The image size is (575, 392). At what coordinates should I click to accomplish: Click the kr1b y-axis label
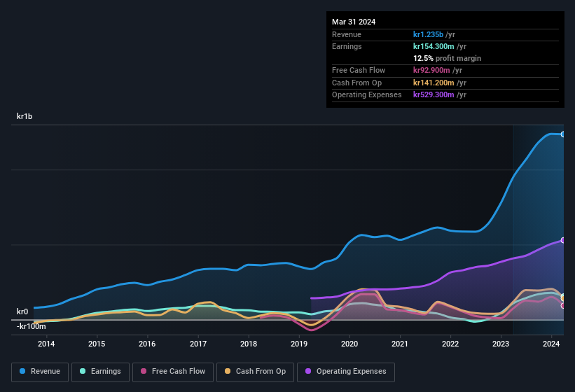(x=25, y=117)
